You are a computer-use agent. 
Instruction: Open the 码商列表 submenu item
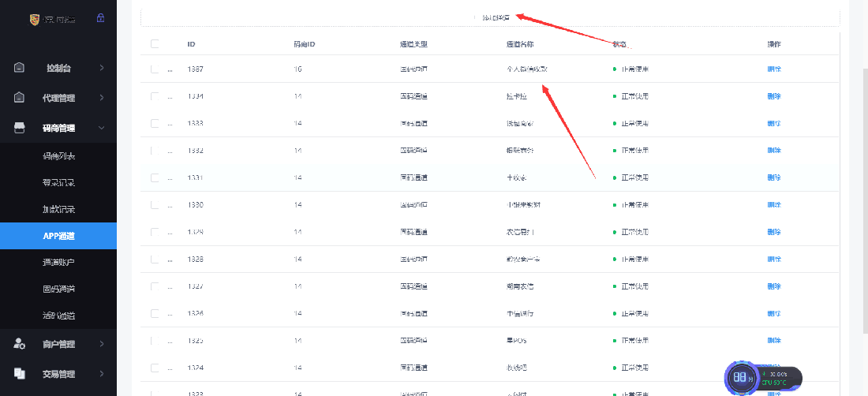(x=58, y=156)
